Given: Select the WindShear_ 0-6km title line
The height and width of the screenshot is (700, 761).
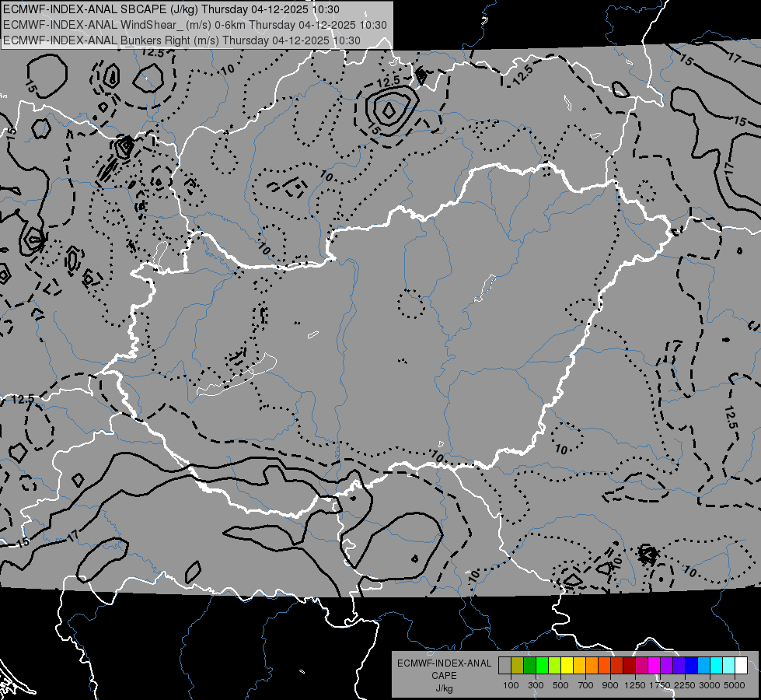Looking at the screenshot, I should (x=194, y=25).
